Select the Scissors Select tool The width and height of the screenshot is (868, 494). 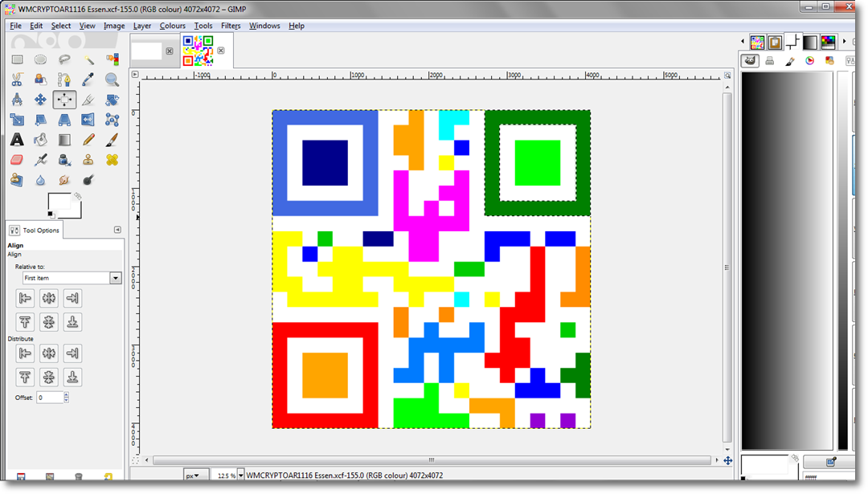click(17, 80)
